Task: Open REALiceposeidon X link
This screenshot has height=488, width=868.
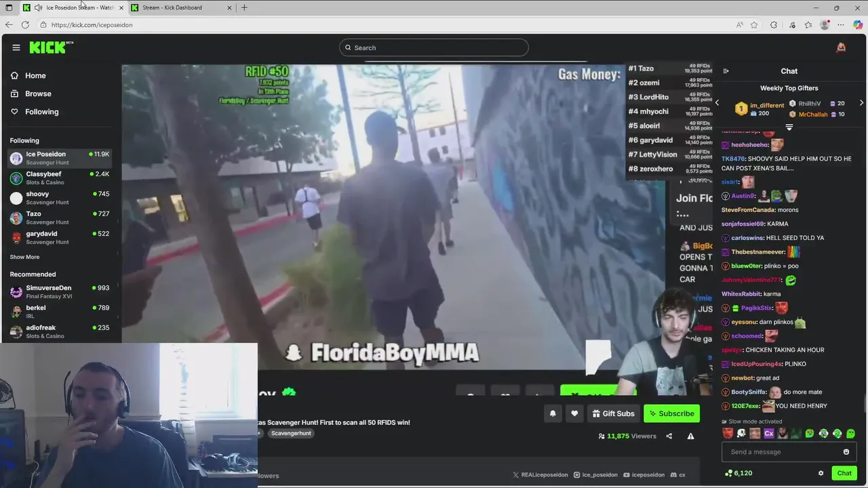Action: (x=540, y=475)
